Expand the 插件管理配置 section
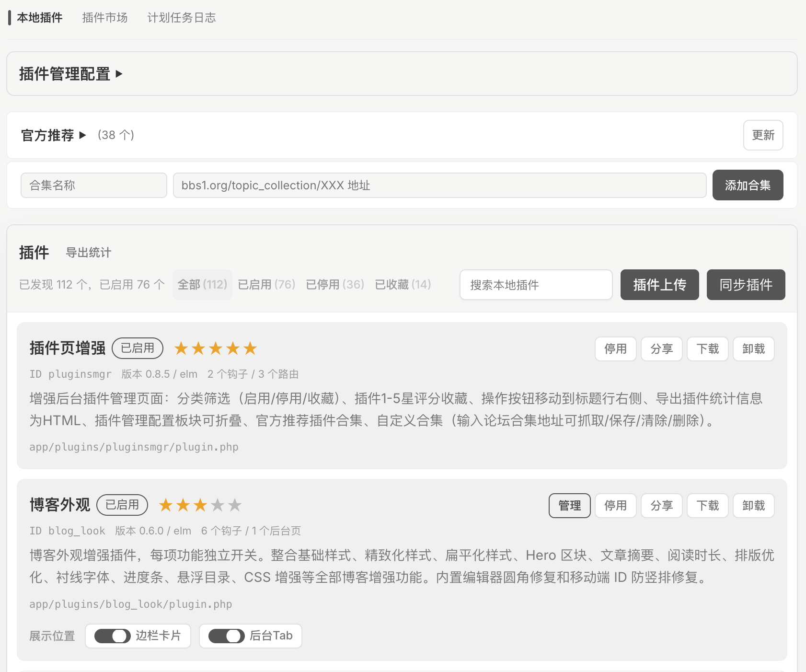 [71, 74]
